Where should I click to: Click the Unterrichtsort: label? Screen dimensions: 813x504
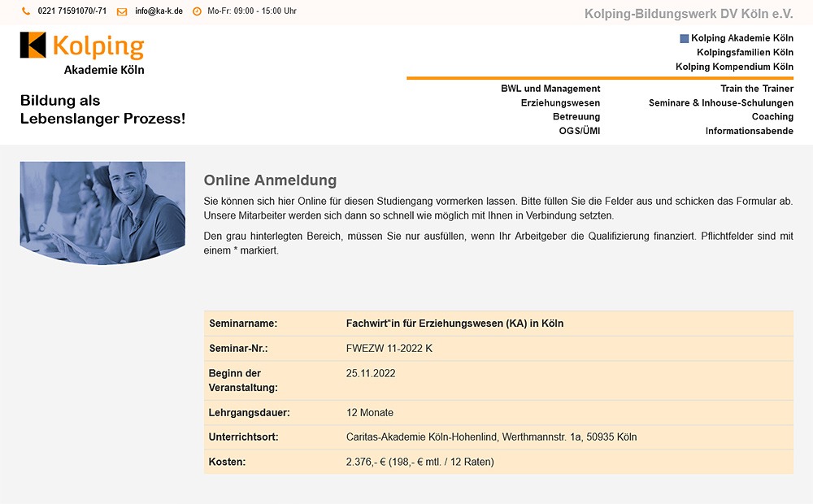point(243,437)
